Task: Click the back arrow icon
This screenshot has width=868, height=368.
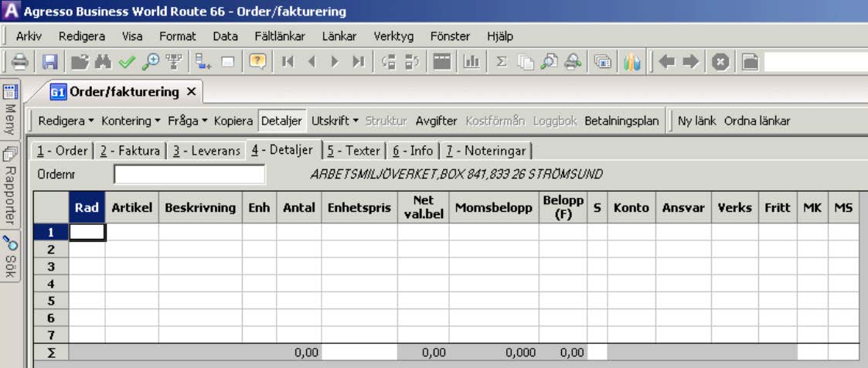Action: (x=667, y=61)
